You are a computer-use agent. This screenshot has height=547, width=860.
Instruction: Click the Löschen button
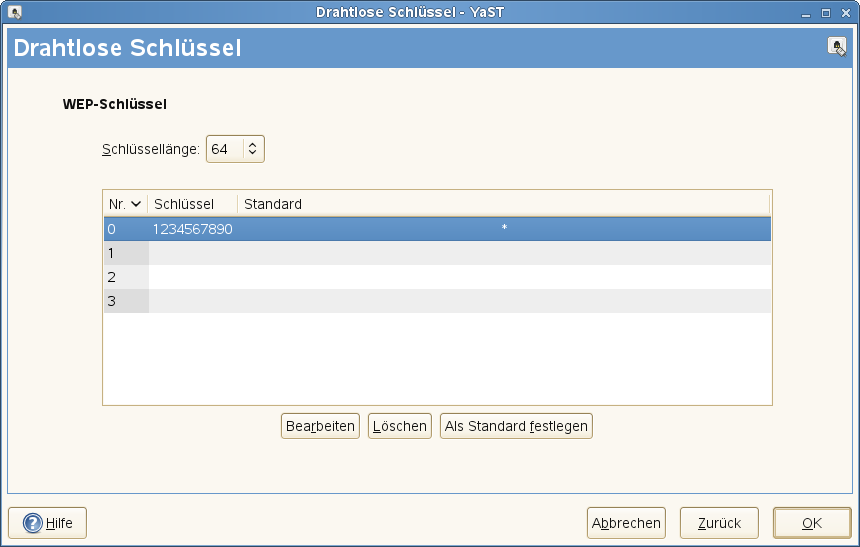(x=400, y=426)
